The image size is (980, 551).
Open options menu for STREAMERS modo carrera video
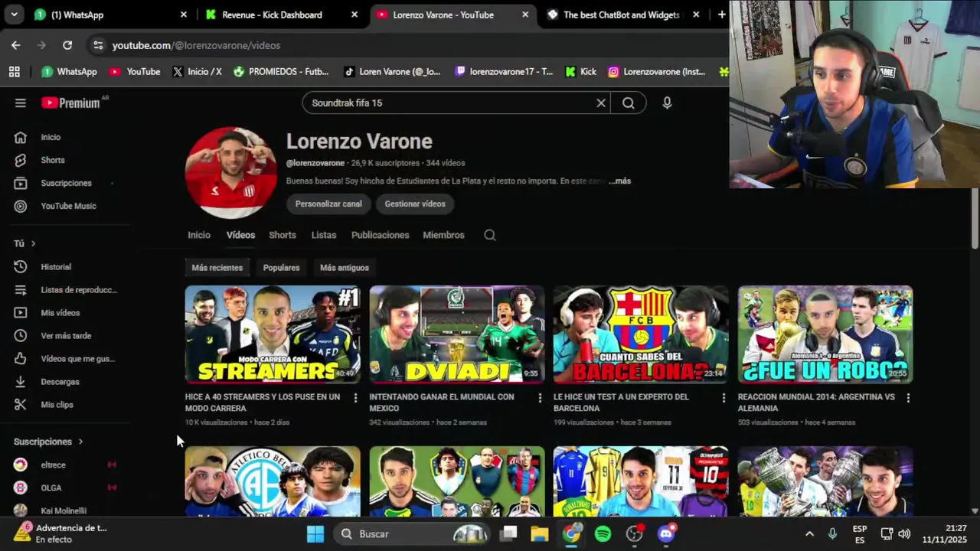(355, 398)
